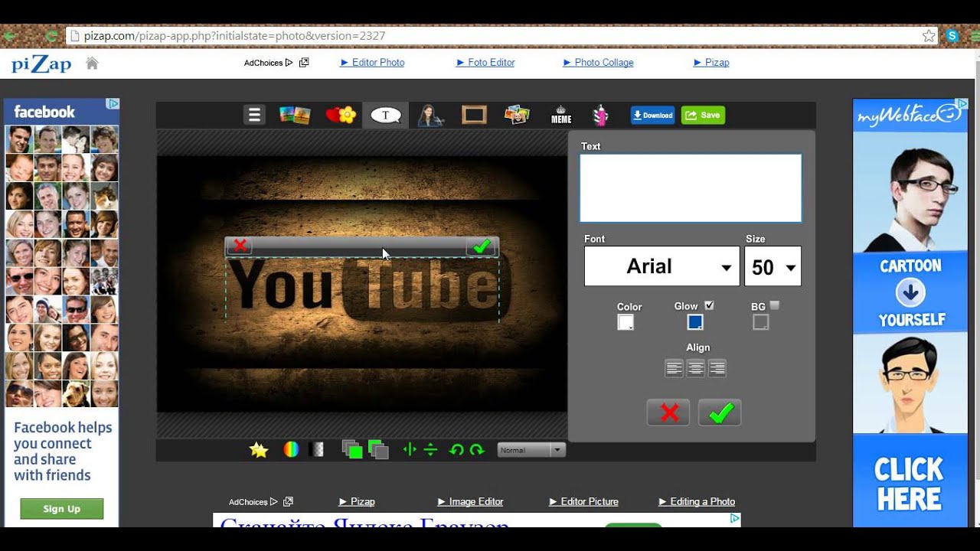Open the Editing a Photo ad link

[x=697, y=502]
